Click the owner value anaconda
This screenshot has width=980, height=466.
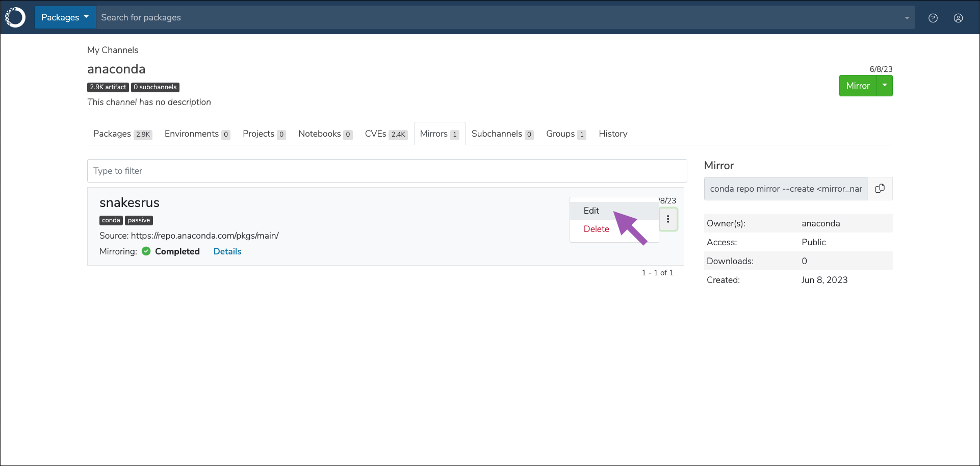tap(821, 223)
